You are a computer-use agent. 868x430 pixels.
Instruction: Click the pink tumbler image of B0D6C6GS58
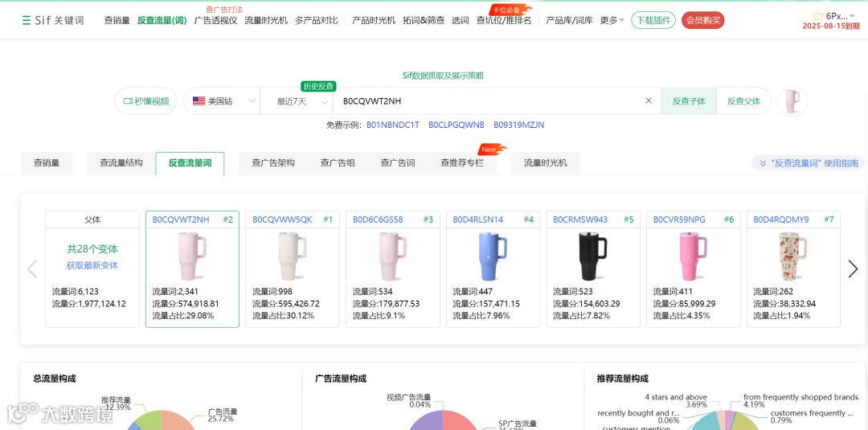tap(392, 256)
